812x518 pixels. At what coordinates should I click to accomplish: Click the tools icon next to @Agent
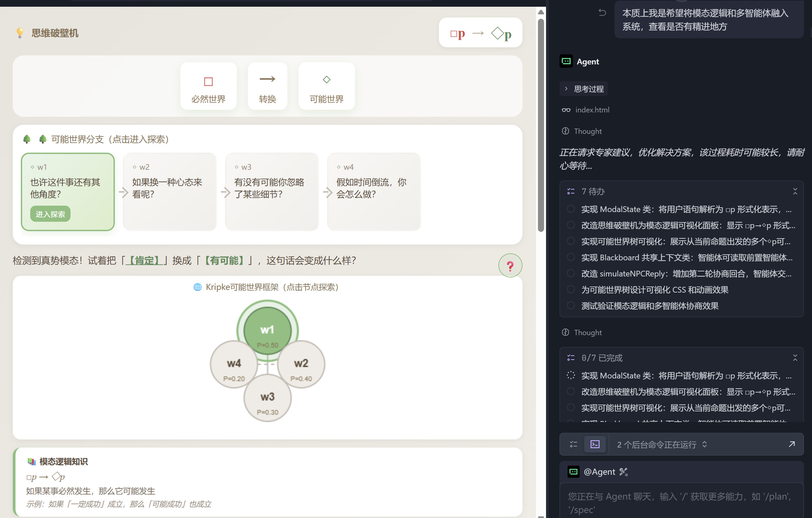[x=623, y=472]
